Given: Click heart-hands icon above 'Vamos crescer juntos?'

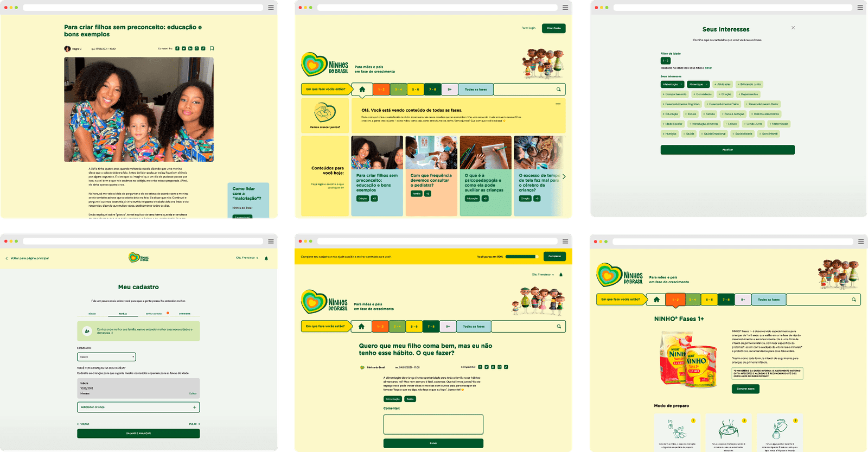Looking at the screenshot, I should [x=325, y=113].
